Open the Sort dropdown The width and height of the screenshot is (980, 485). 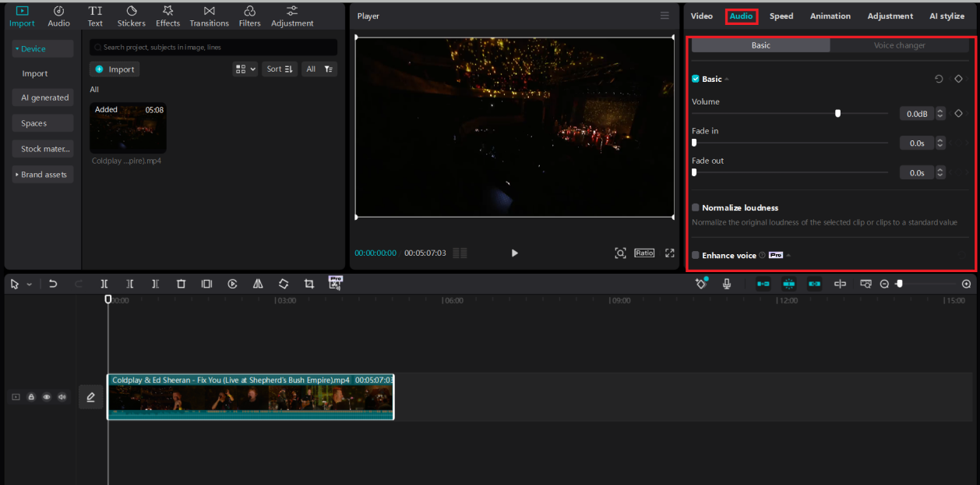pyautogui.click(x=280, y=69)
